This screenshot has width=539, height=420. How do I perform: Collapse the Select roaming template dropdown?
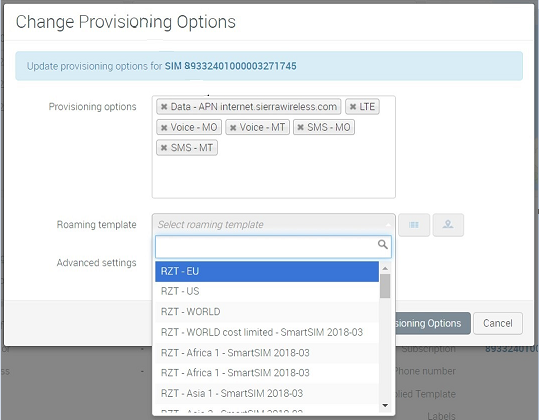pos(273,224)
